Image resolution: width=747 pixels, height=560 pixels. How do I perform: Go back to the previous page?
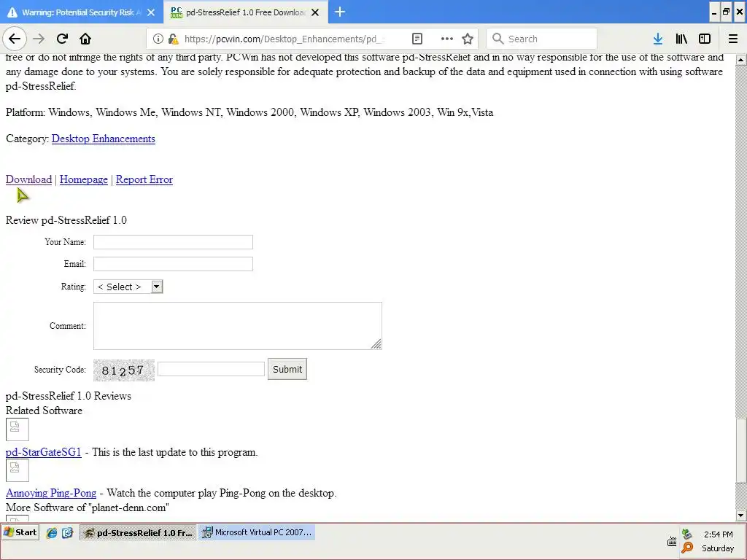tap(15, 39)
